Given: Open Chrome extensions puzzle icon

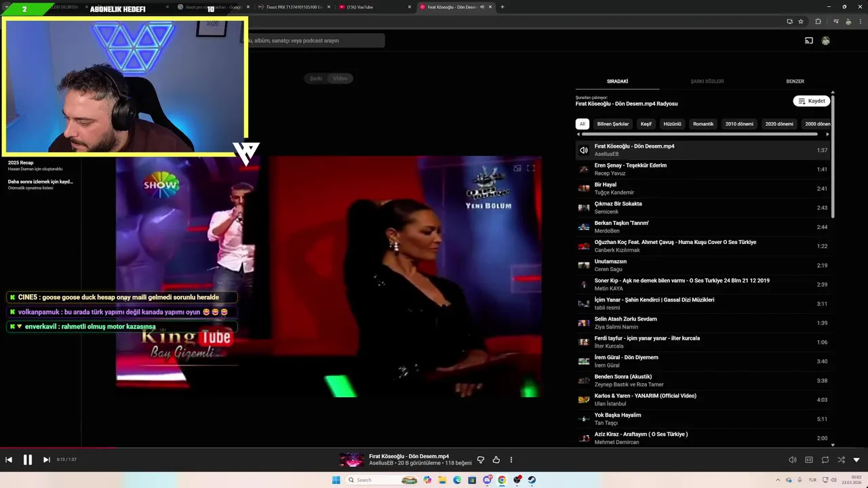Looking at the screenshot, I should (x=818, y=22).
